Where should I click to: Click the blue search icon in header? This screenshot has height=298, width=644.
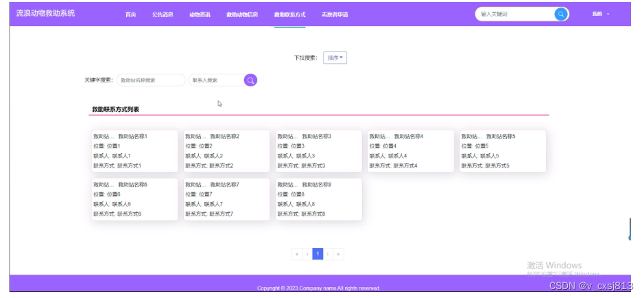560,14
